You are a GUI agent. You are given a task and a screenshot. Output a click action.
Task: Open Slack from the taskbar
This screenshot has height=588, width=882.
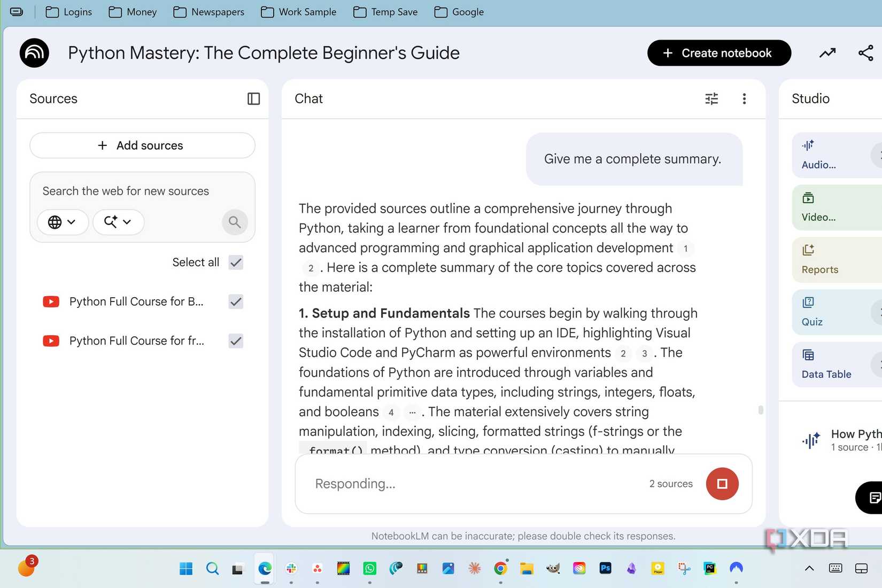coord(291,568)
